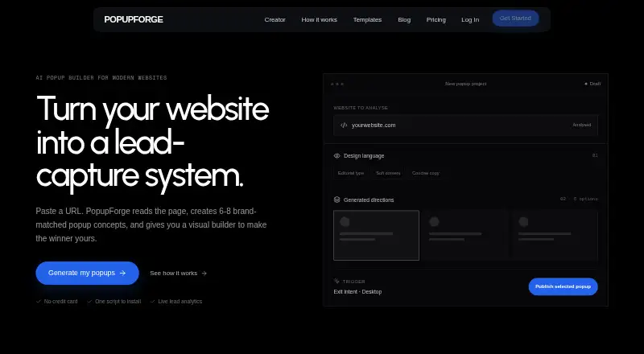The height and width of the screenshot is (354, 644).
Task: Click the Design language heading
Action: pos(364,156)
